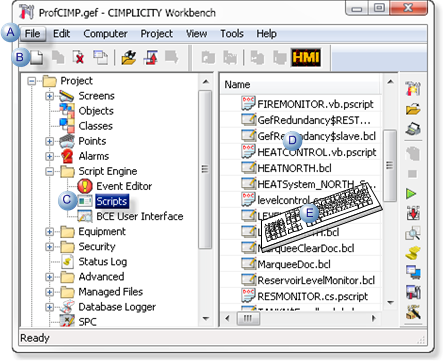Select MarqueeDoc.bcl in the list
445x361 pixels.
click(x=294, y=265)
